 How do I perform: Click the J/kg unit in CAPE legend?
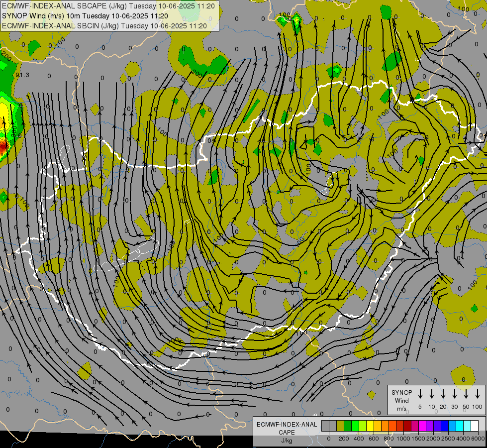(x=287, y=441)
